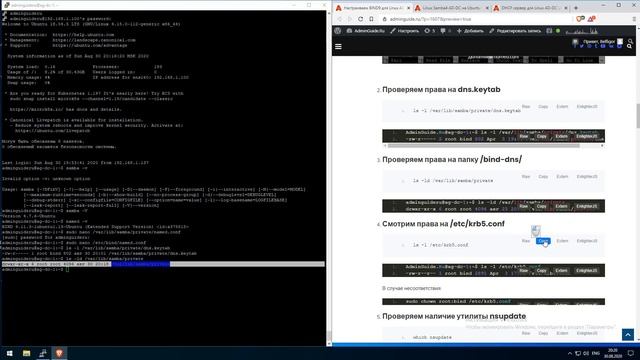Click the PuTTY terminal vertical scrollbar
Screen dimensions: 640x360
point(329,178)
